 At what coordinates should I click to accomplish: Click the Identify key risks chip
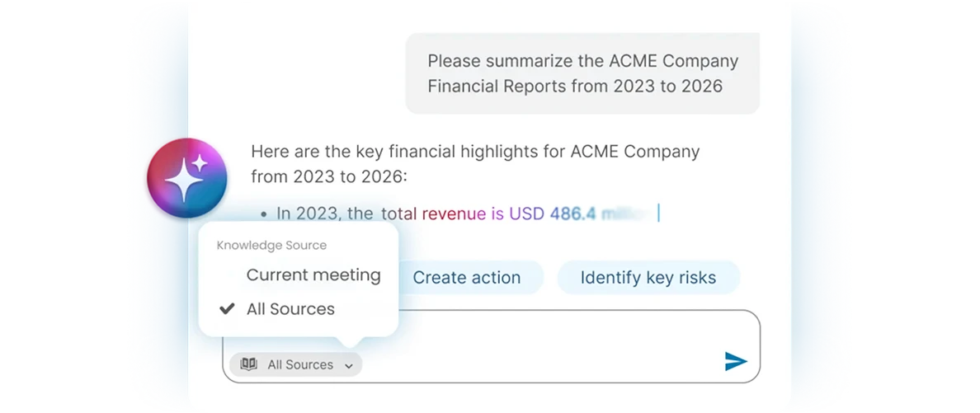pos(648,278)
